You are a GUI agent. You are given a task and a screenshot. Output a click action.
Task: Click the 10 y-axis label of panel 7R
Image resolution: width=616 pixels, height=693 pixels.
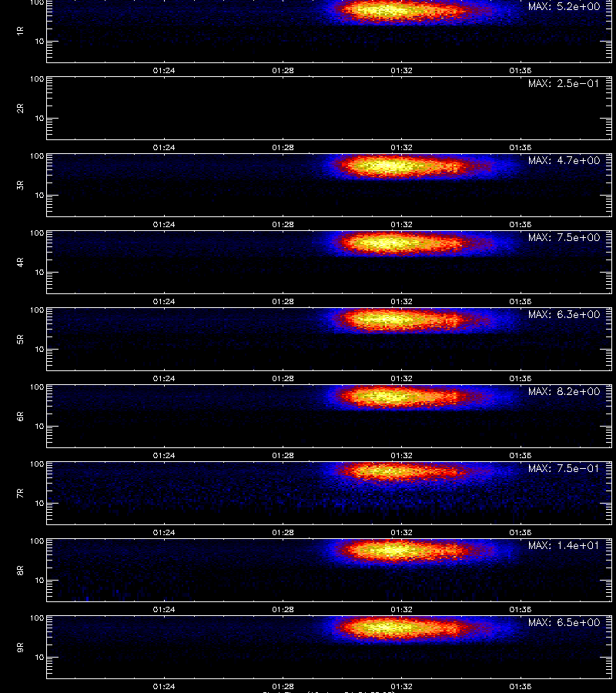click(x=39, y=504)
